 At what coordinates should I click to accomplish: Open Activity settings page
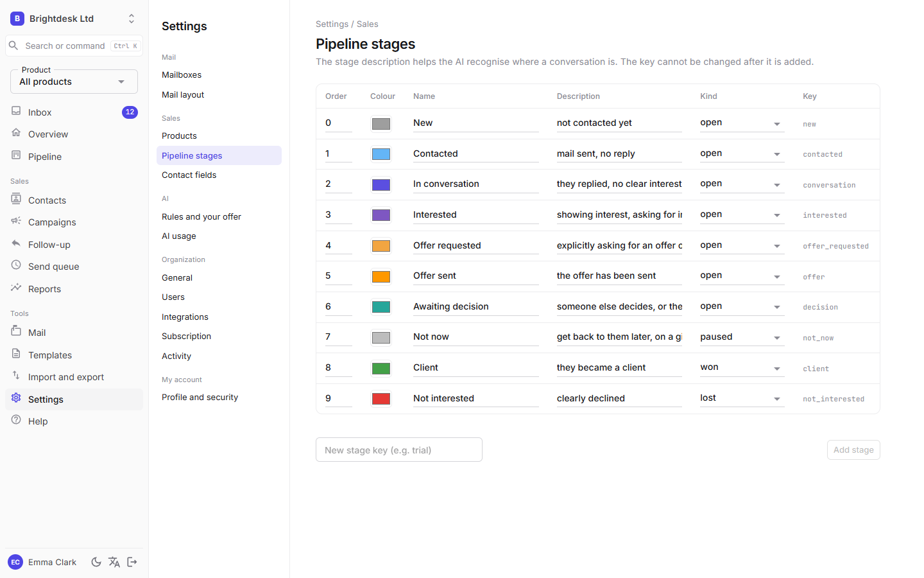click(219, 356)
